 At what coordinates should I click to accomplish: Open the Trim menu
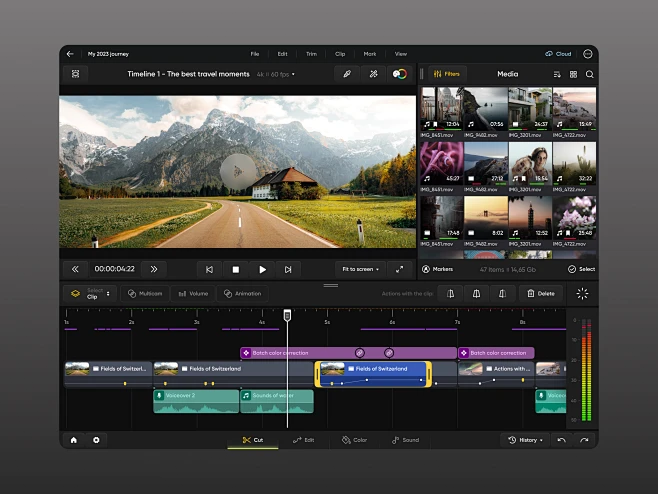(311, 53)
